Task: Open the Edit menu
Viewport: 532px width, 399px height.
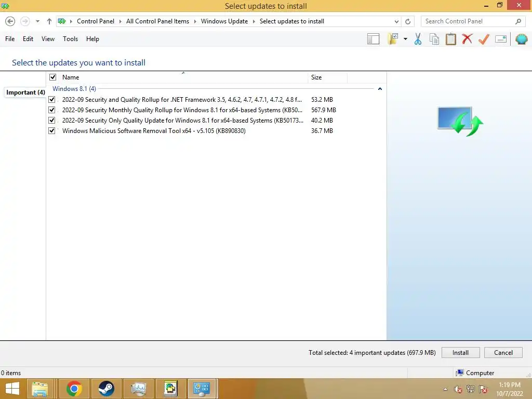Action: 28,39
